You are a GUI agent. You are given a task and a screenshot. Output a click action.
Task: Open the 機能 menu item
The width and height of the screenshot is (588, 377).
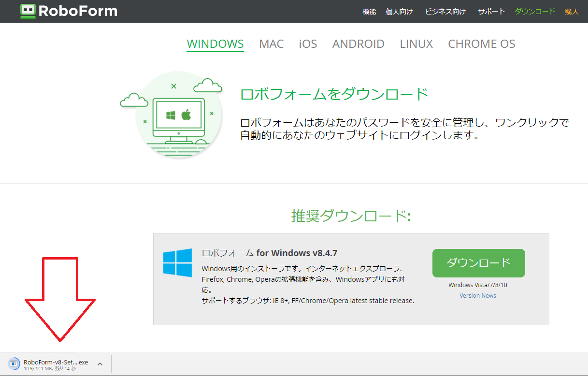point(369,12)
